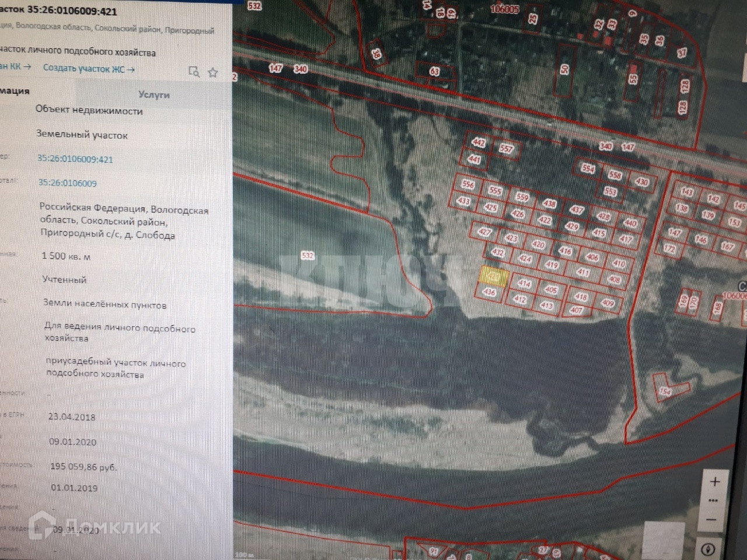Open cadastral quarter 35:26:0106009 link
This screenshot has width=747, height=560.
pos(68,183)
